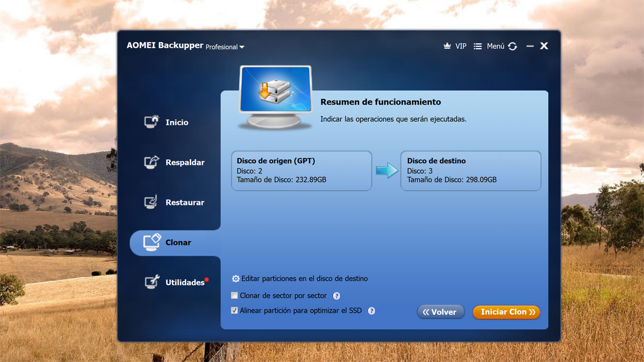Screen dimensions: 644x362
Task: Uncheck Alinear partición para optimizar el SSD
Action: (x=234, y=311)
